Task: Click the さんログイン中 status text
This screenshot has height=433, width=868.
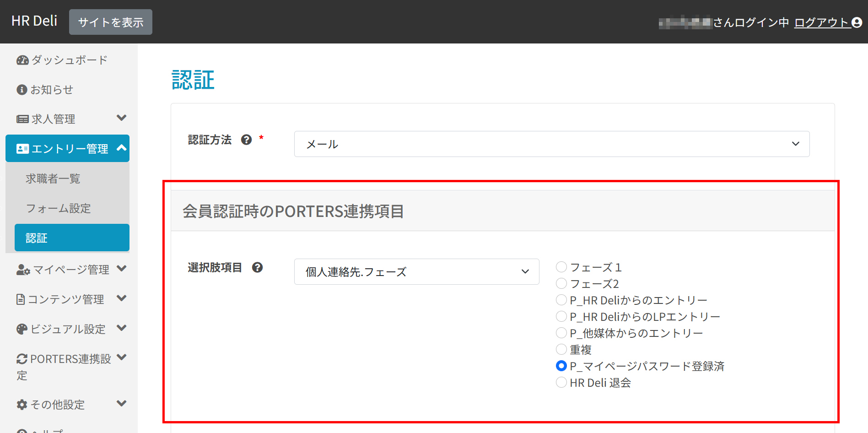Action: click(751, 22)
